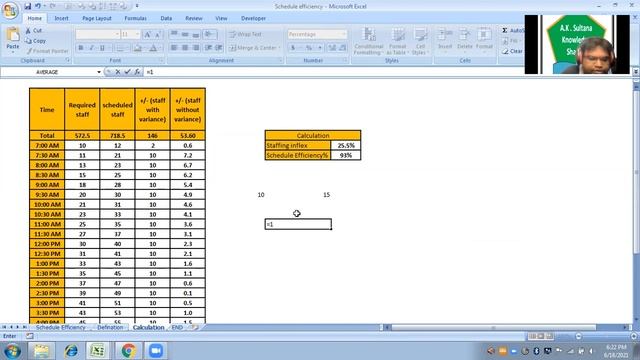Change the fill color bucket
Viewport: 640px width, 360px height.
(x=138, y=48)
